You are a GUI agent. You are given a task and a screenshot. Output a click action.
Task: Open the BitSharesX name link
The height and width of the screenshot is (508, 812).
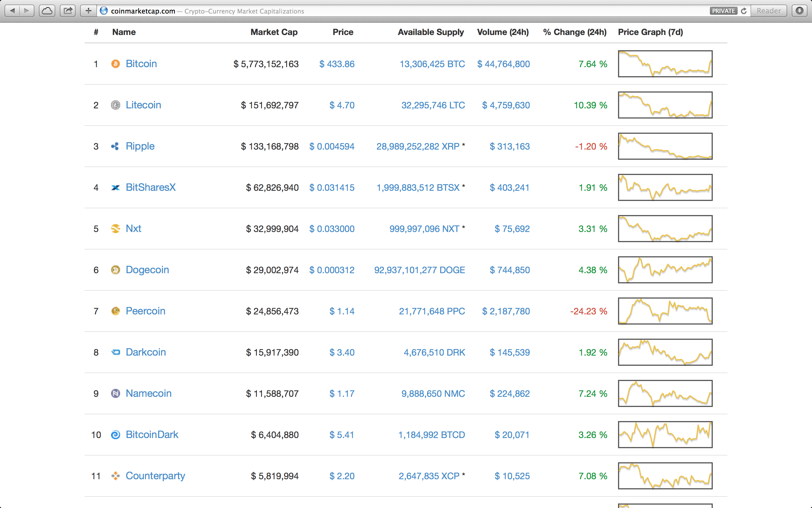pos(151,187)
